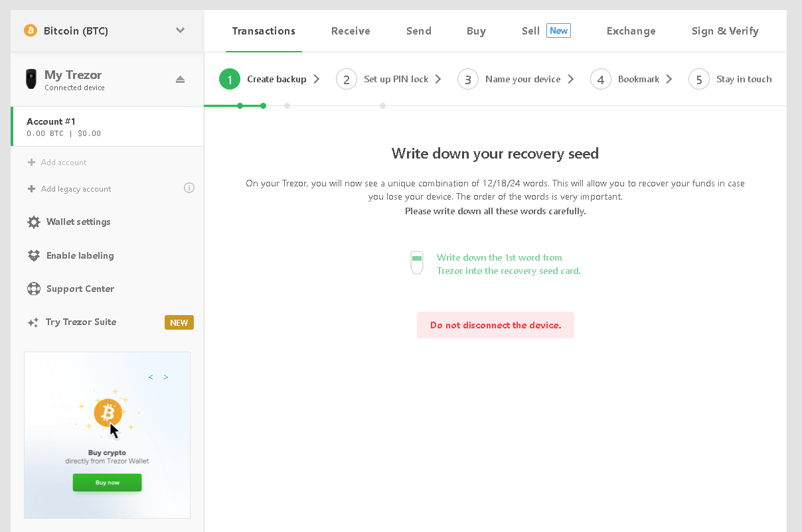The height and width of the screenshot is (532, 802).
Task: Click the Create backup step label
Action: (x=277, y=79)
